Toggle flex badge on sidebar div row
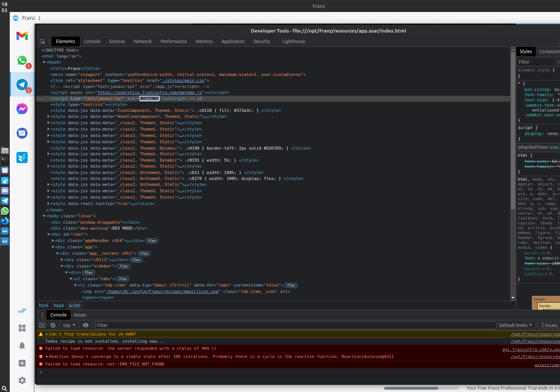560x392 pixels. [124, 266]
